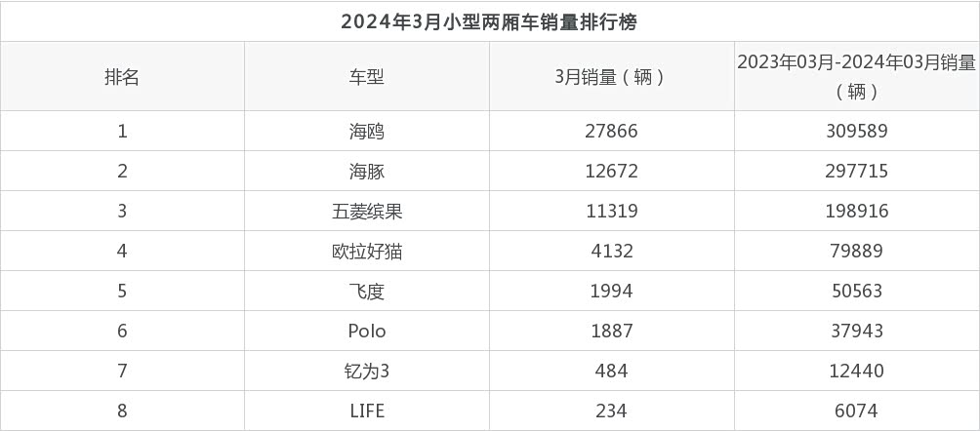Click the '3月销量（辆）' column header

tap(611, 78)
